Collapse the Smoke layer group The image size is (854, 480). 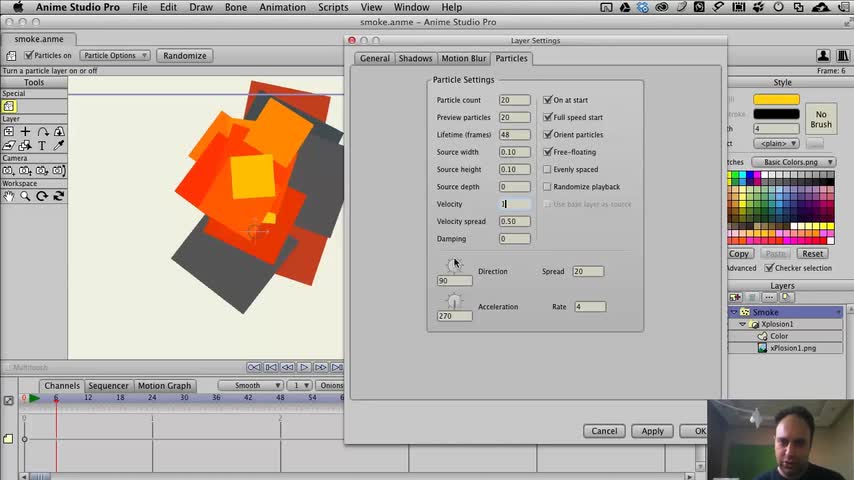pyautogui.click(x=734, y=312)
